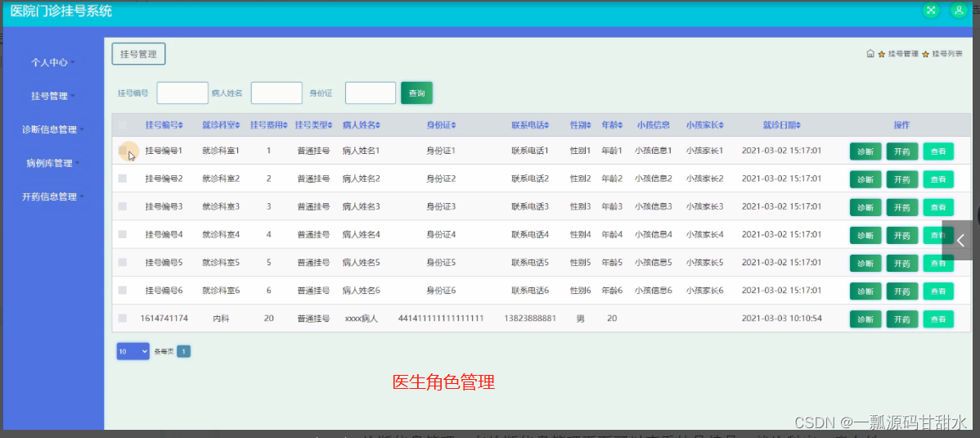Image resolution: width=980 pixels, height=438 pixels.
Task: Select the 13823888881 phone cell
Action: 530,318
